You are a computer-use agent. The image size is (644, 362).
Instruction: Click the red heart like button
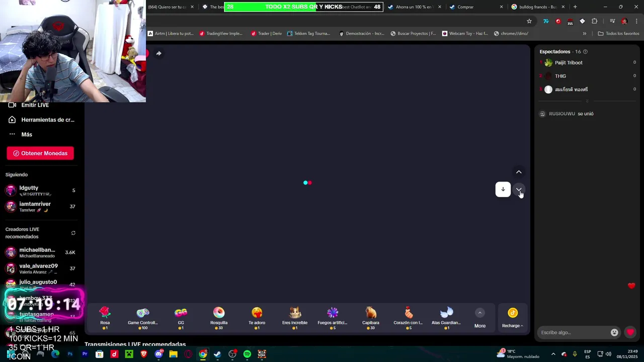(x=630, y=332)
